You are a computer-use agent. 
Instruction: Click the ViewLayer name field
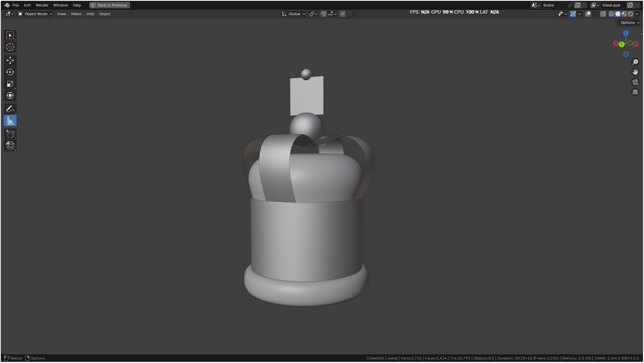613,5
